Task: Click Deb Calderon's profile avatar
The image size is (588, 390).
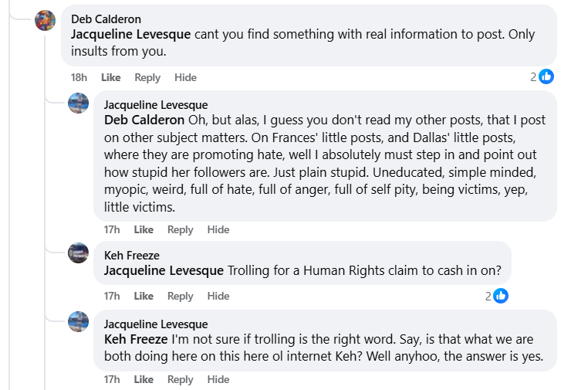Action: (46, 21)
